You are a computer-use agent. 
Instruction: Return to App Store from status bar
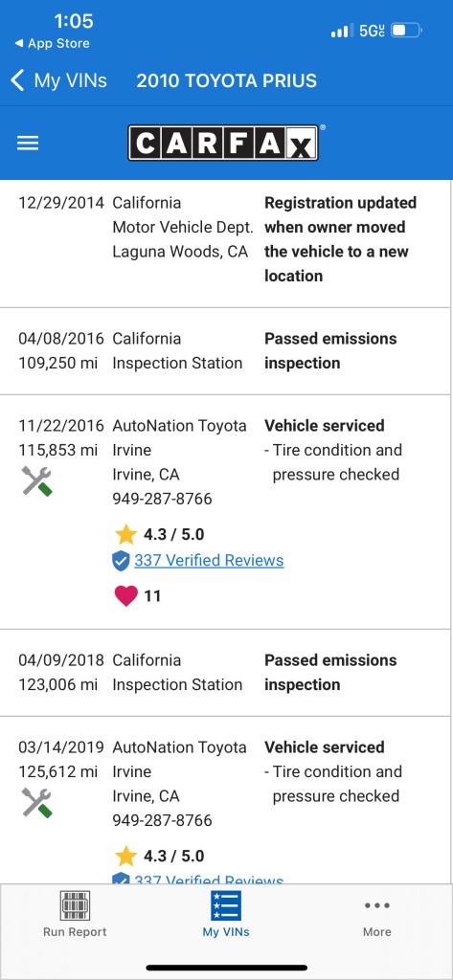click(x=53, y=44)
